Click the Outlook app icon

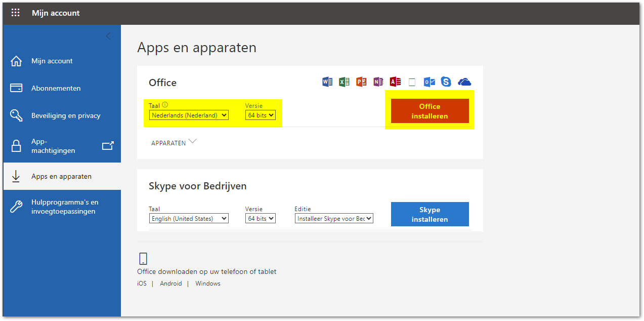click(x=429, y=82)
